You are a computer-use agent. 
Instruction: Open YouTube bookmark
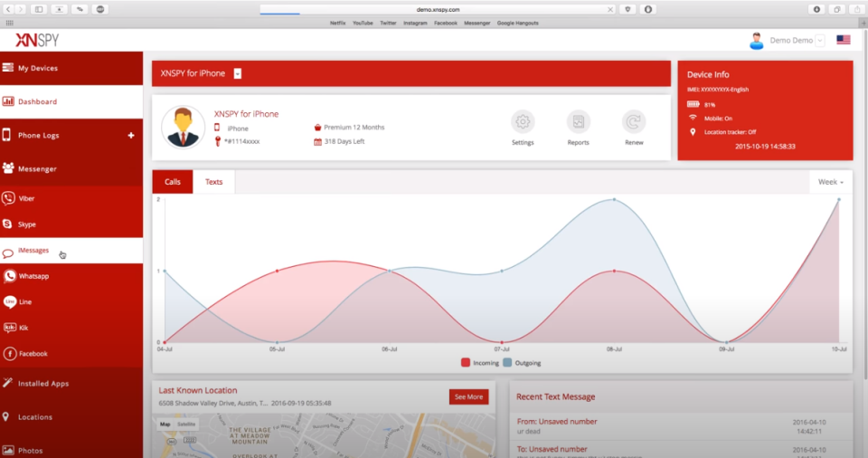point(363,24)
